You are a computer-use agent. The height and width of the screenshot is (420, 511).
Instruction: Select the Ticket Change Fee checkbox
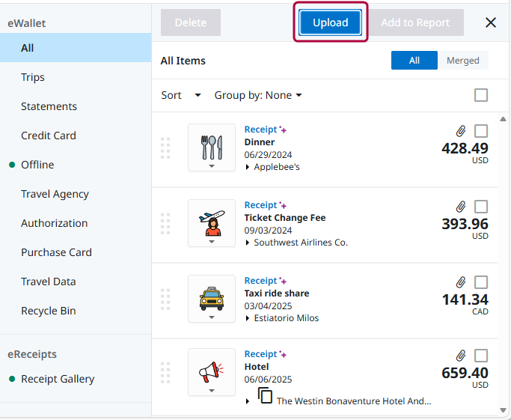[481, 207]
